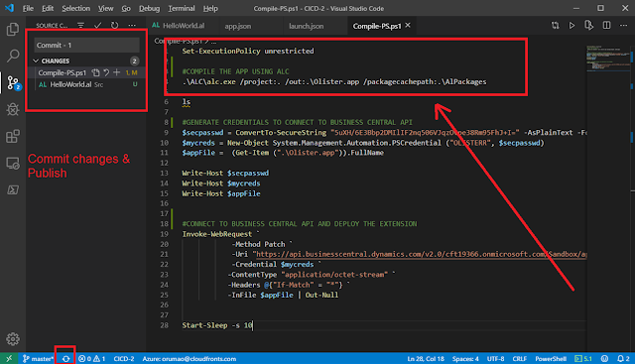Screen dimensions: 635x364
Task: Refresh the source control view
Action: pyautogui.click(x=115, y=25)
